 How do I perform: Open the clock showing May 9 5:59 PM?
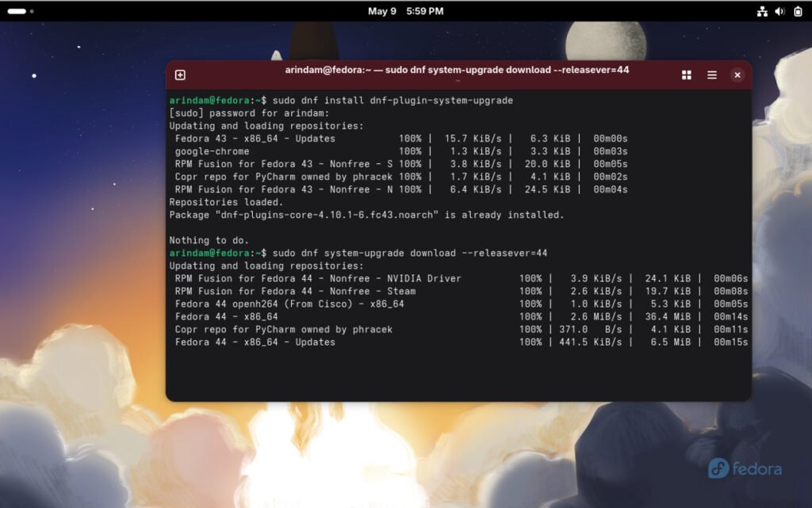(405, 11)
